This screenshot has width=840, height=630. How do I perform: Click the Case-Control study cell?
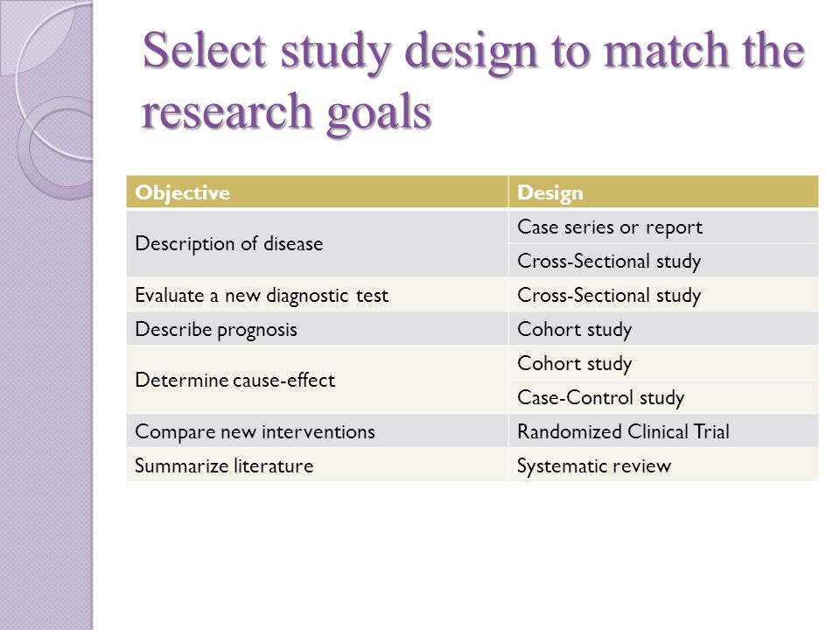tap(663, 397)
